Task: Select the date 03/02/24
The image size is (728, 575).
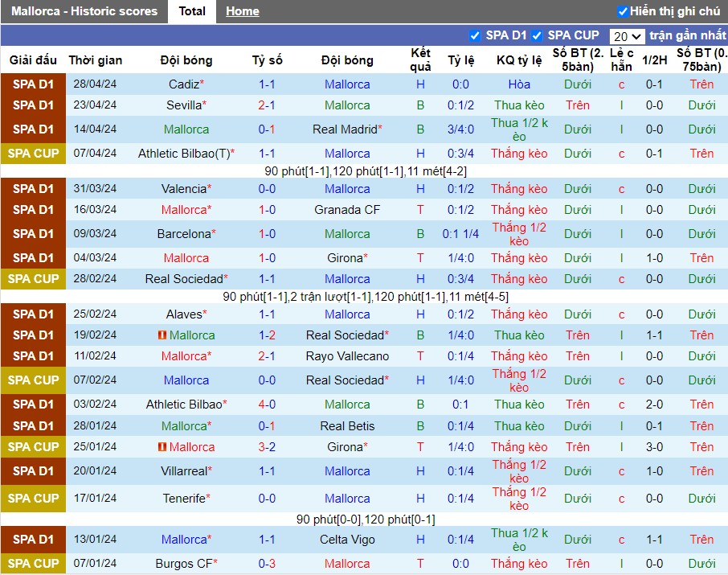Action: tap(95, 405)
